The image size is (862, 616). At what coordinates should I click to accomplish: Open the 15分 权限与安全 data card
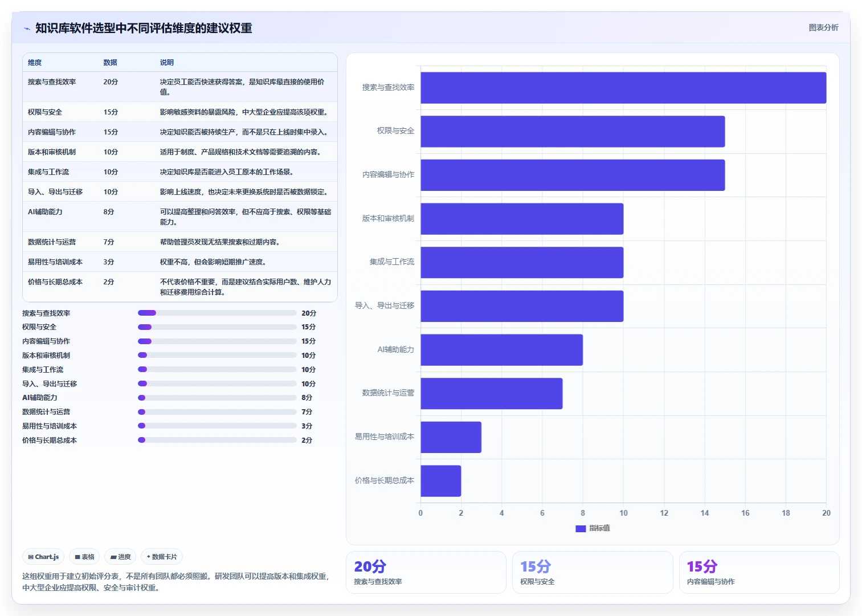[x=593, y=572]
